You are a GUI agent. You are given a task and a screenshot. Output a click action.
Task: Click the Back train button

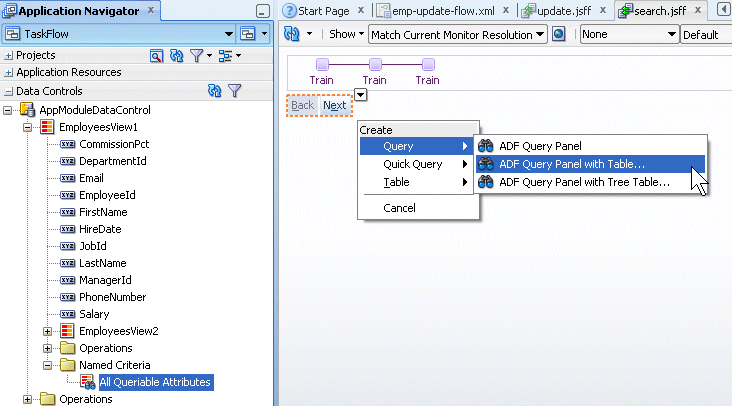(303, 105)
